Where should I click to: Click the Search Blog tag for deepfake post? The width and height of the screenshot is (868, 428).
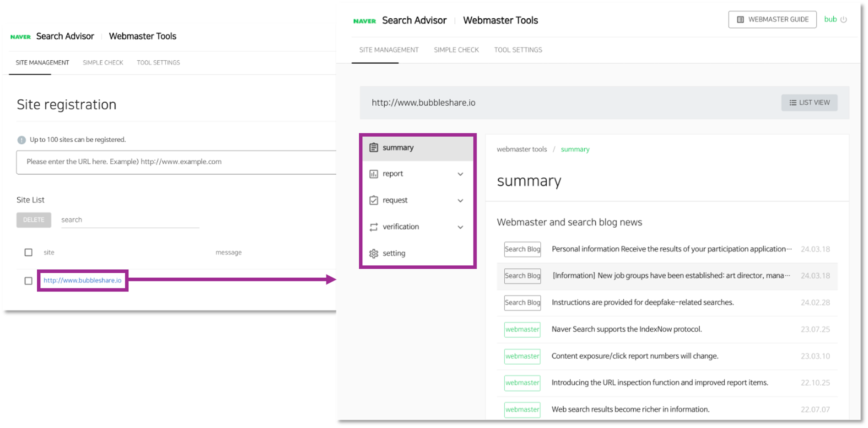[522, 303]
